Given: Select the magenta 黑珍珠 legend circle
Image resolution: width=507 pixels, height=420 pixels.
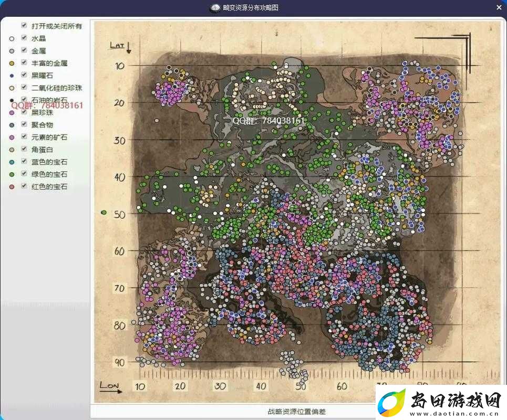Looking at the screenshot, I should (x=12, y=113).
